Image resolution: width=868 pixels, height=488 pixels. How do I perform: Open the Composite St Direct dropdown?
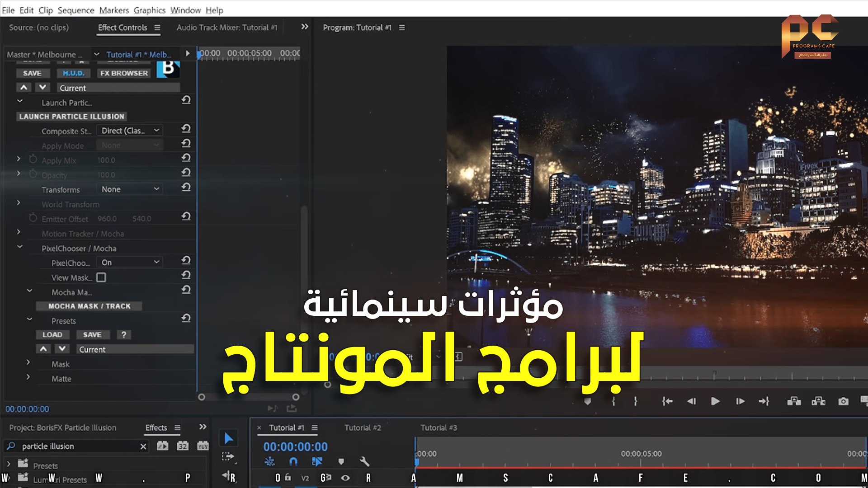(130, 131)
